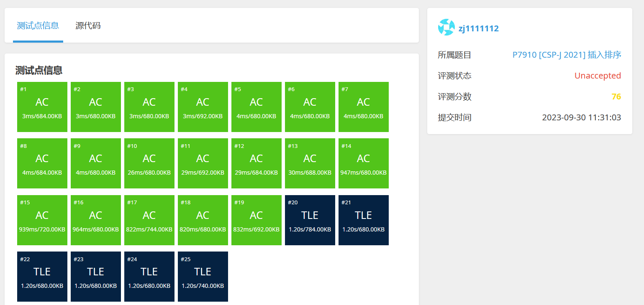Select test case #19 AC block
This screenshot has width=644, height=305.
[257, 220]
